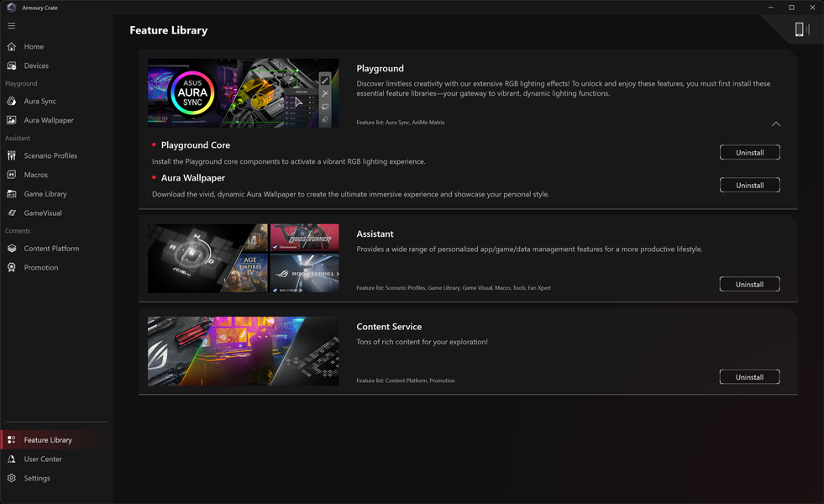824x504 pixels.
Task: Close the Armoury Crate window
Action: click(x=812, y=8)
